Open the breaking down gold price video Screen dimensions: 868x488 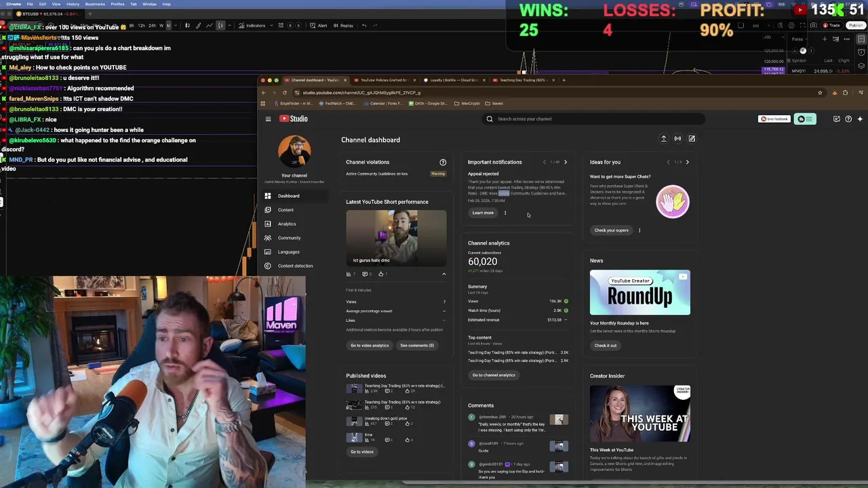click(x=387, y=418)
